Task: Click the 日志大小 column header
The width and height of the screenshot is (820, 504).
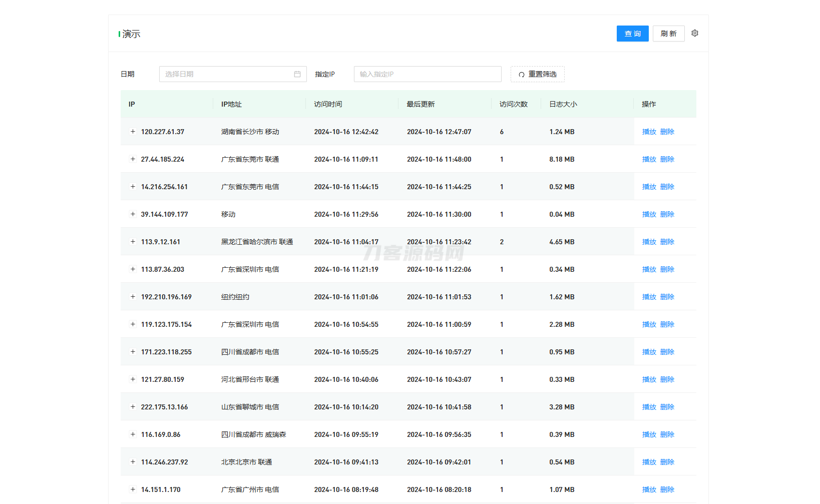Action: tap(563, 104)
